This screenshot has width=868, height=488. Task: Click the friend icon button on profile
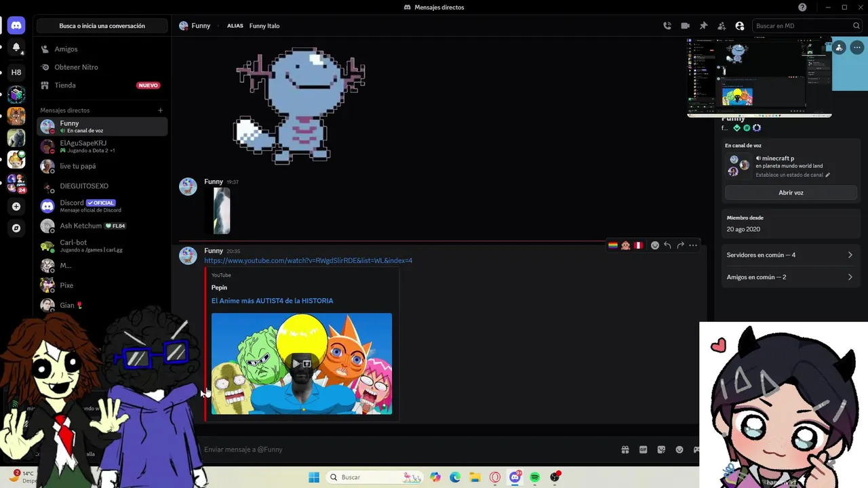click(x=840, y=47)
